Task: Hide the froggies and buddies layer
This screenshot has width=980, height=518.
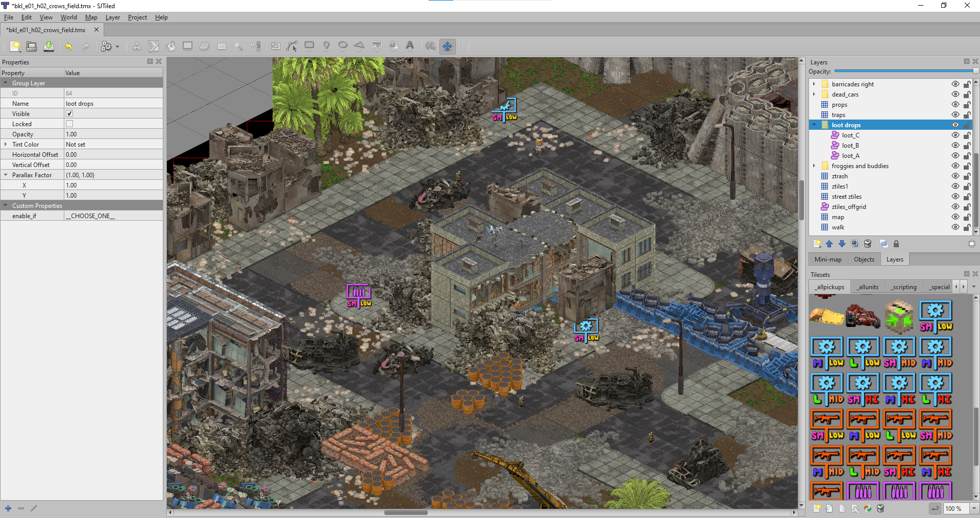Action: tap(955, 166)
